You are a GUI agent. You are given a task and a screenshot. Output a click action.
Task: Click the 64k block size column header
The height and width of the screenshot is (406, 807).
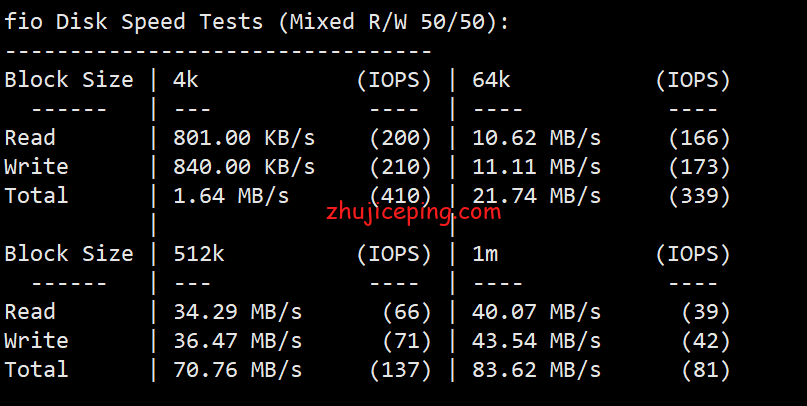pyautogui.click(x=491, y=80)
